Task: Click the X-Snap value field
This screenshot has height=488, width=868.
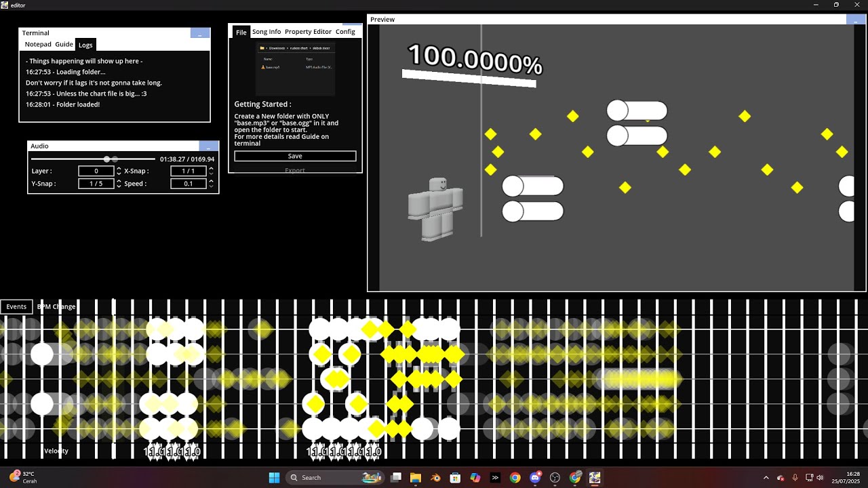Action: coord(189,171)
